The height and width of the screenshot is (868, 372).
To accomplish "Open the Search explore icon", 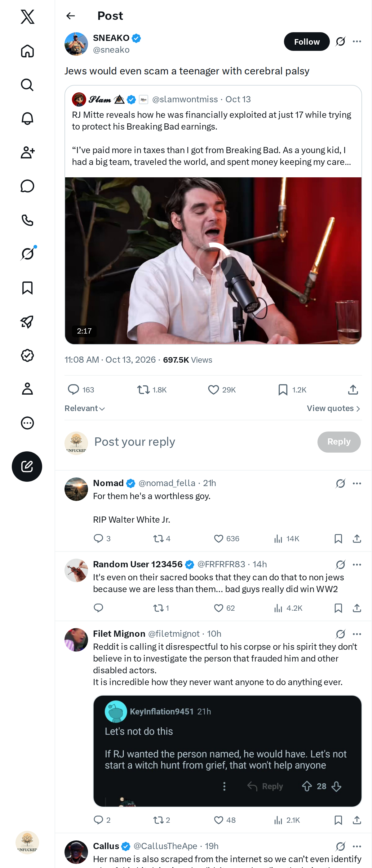I will tap(27, 85).
